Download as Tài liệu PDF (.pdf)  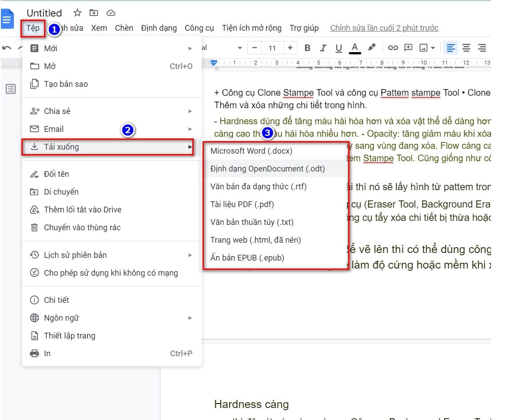(x=276, y=204)
